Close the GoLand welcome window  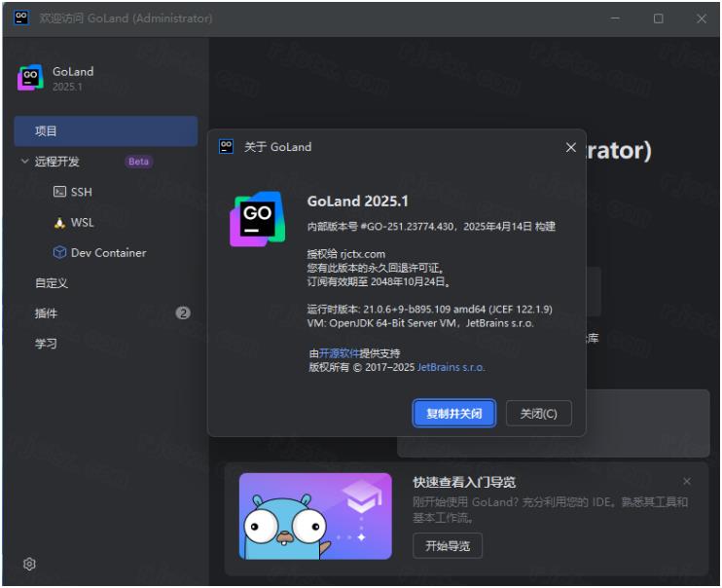(702, 18)
